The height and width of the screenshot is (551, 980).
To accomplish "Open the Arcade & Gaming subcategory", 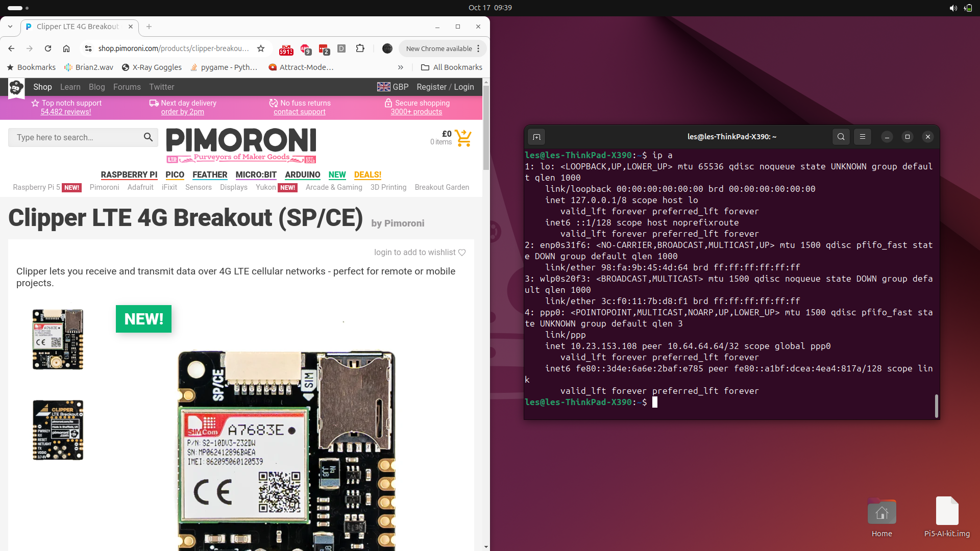I will tap(334, 187).
